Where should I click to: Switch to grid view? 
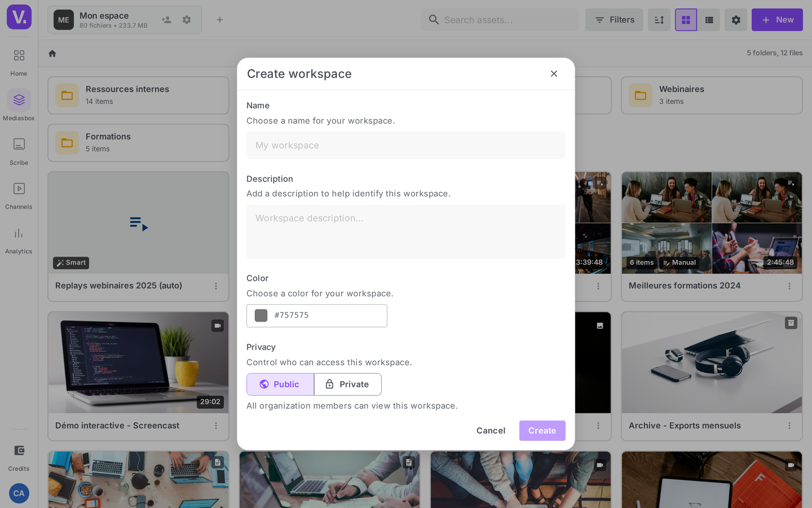tap(686, 20)
